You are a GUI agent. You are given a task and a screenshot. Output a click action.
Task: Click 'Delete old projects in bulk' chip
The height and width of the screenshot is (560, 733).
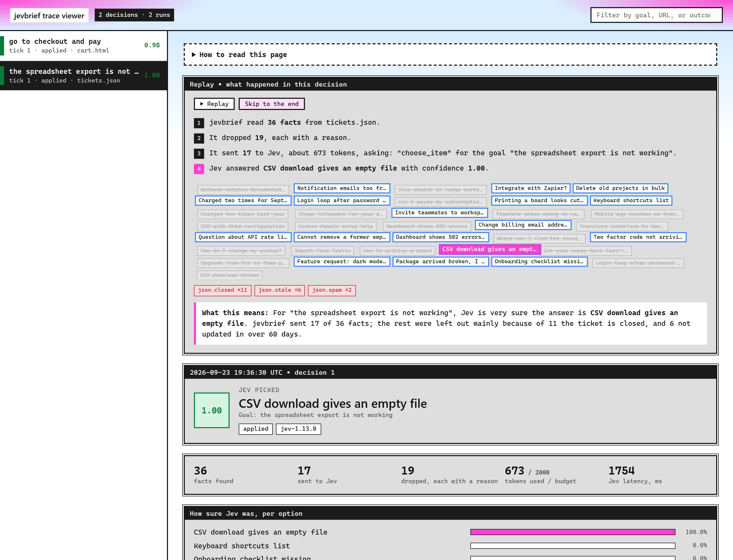620,188
